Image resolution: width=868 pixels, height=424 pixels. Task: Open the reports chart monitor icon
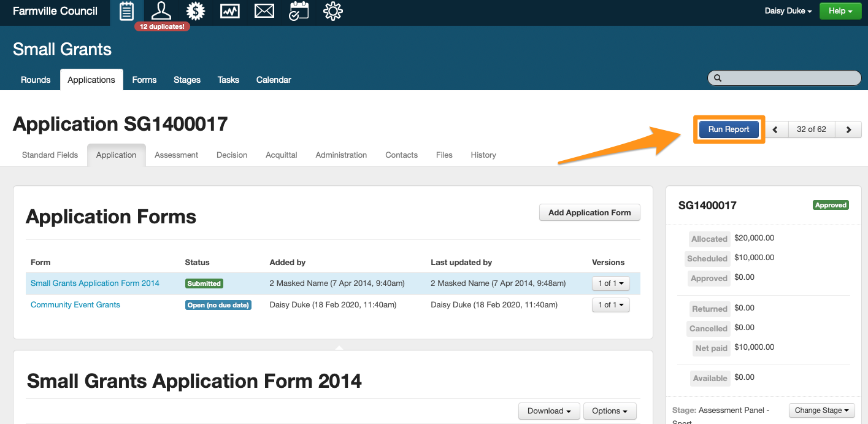click(230, 11)
